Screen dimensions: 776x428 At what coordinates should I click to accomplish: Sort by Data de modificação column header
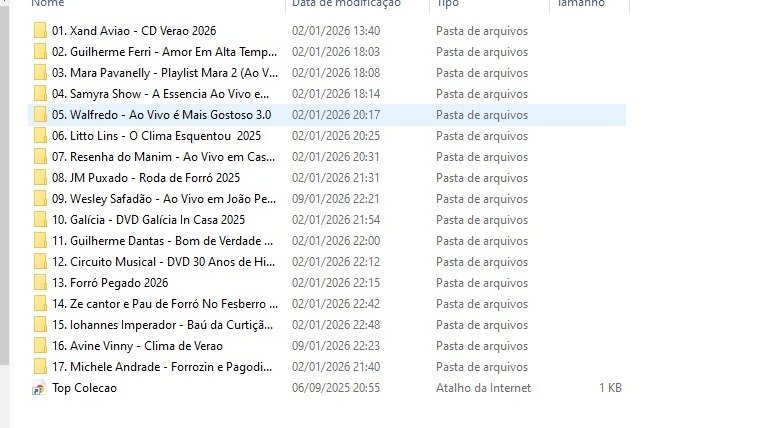click(346, 3)
